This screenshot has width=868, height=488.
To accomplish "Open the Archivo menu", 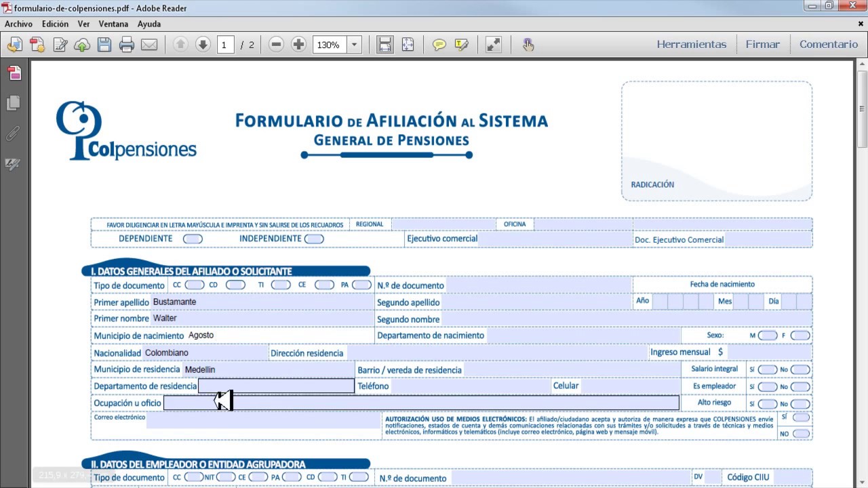I will [x=18, y=24].
